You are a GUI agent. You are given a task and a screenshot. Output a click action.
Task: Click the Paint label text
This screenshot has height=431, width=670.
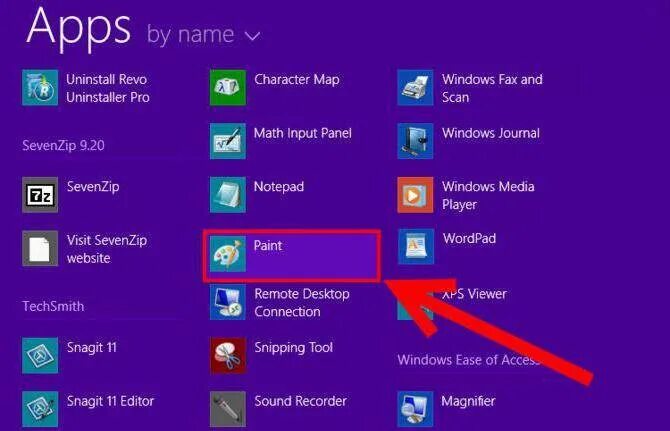coord(267,246)
